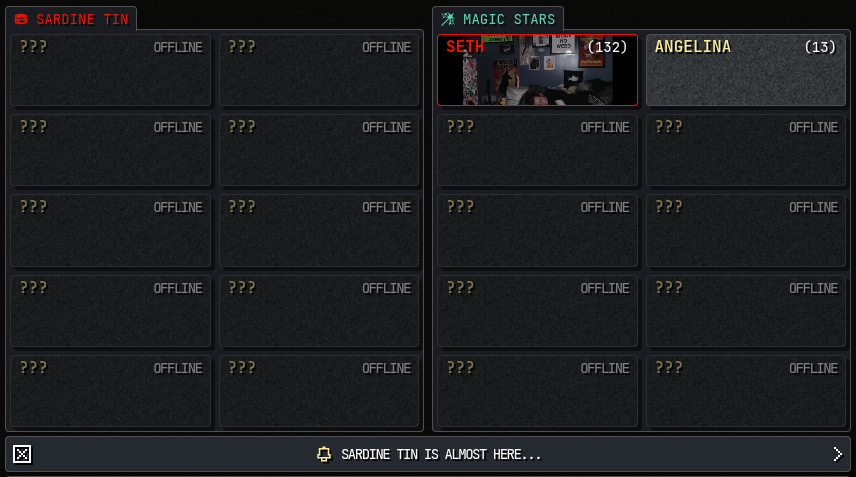Select bottom-right offline slot in Magic Stars
Screen dimensions: 856x477
(746, 391)
